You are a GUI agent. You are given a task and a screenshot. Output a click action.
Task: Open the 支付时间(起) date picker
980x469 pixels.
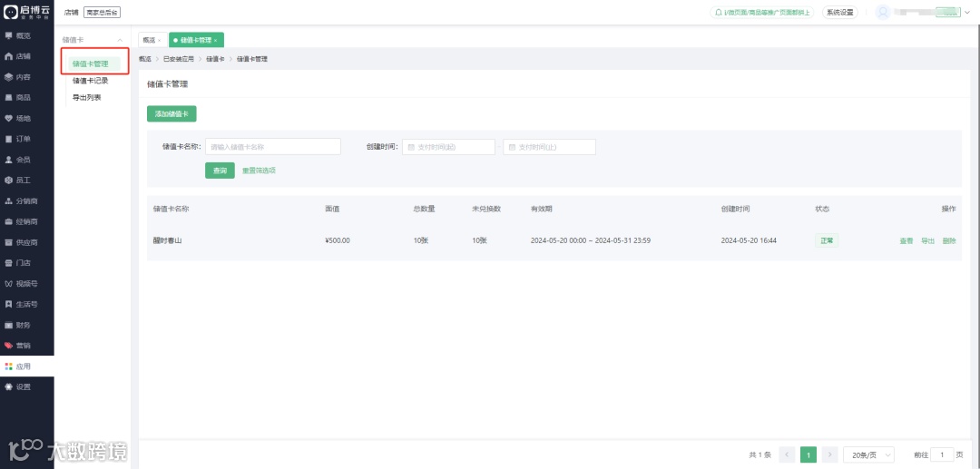point(449,147)
